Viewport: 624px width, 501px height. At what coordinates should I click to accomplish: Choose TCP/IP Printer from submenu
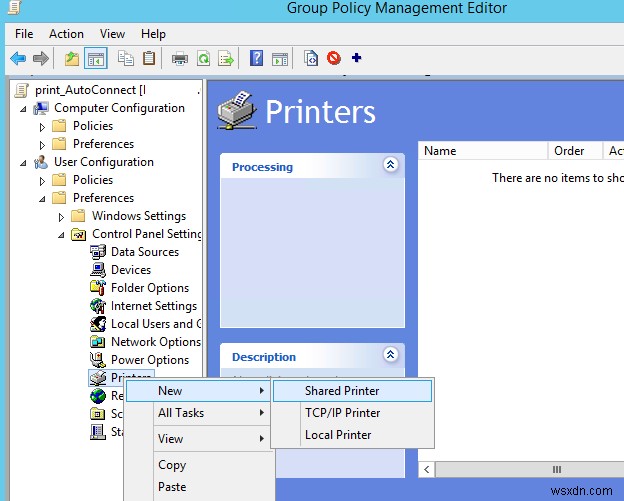coord(353,413)
